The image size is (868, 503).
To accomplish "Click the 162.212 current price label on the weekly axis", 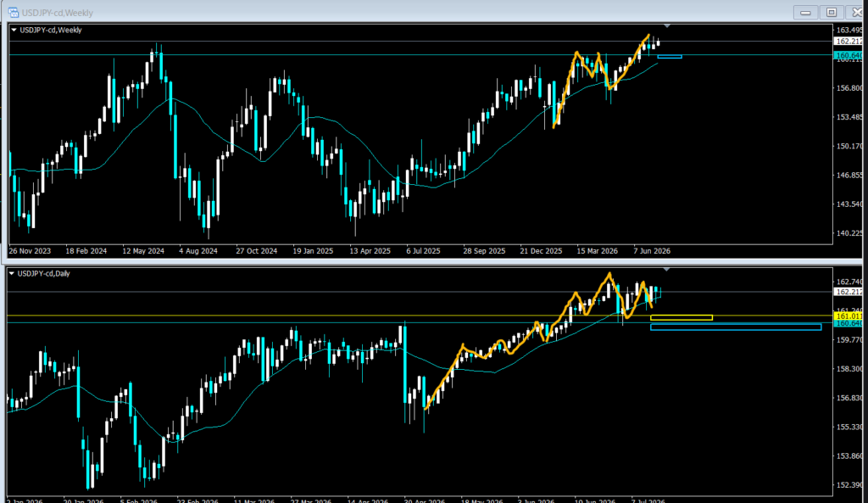I will pyautogui.click(x=848, y=42).
